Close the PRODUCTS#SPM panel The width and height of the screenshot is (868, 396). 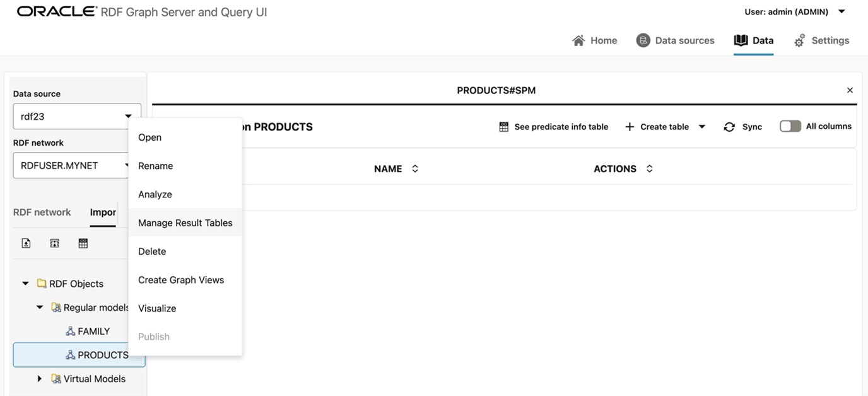[850, 90]
